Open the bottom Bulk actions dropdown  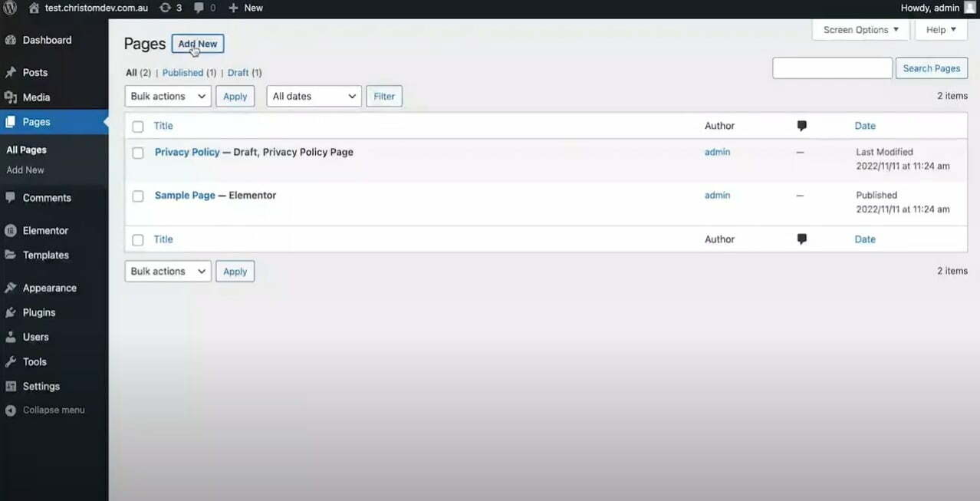(x=168, y=271)
